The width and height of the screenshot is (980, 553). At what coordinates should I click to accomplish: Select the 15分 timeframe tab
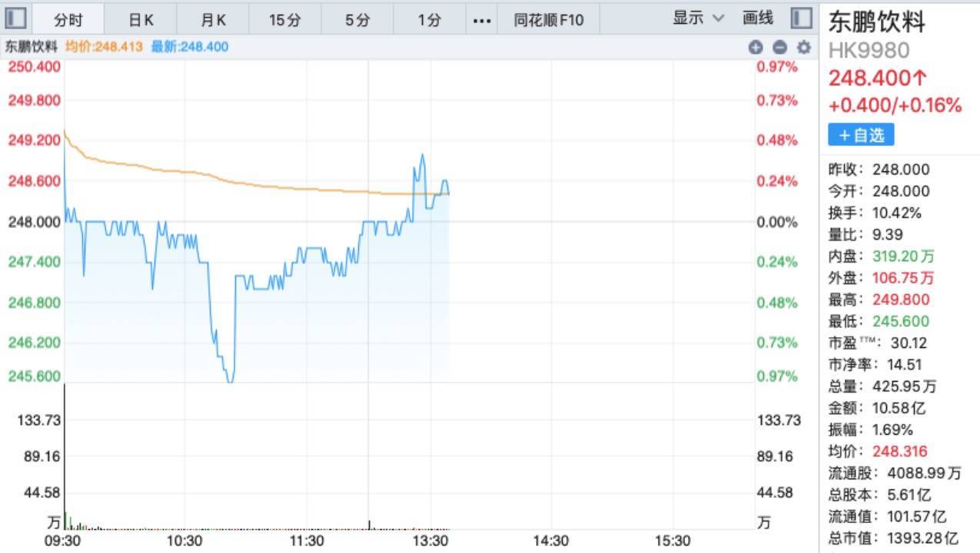coord(284,20)
